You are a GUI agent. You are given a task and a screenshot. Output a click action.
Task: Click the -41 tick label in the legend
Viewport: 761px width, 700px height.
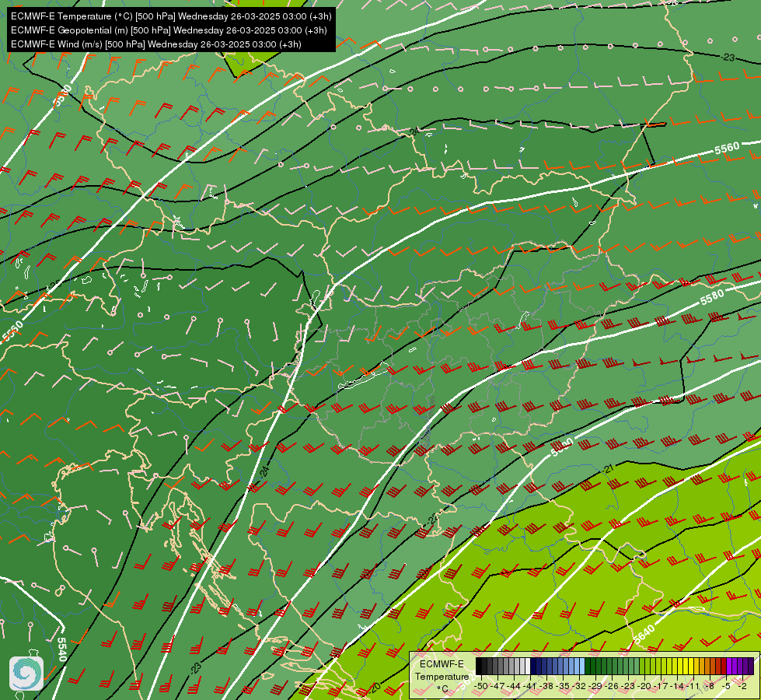(x=530, y=686)
